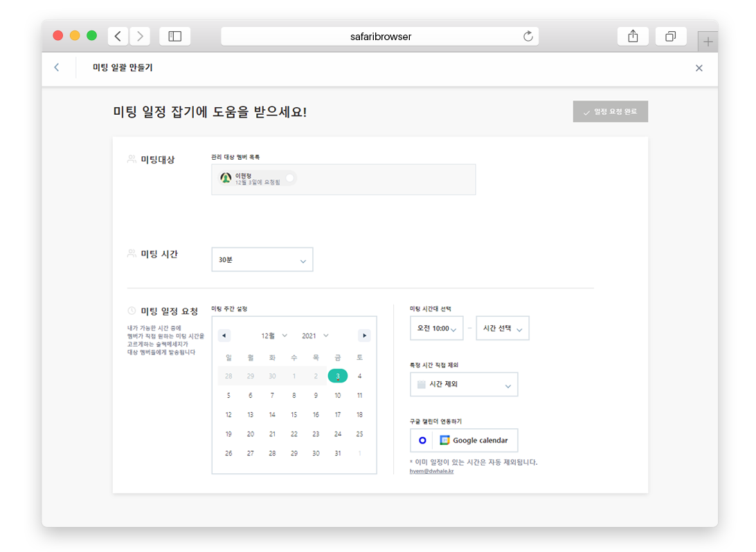Toggle Safari's sidebar icon
The width and height of the screenshot is (756, 552).
coord(174,35)
